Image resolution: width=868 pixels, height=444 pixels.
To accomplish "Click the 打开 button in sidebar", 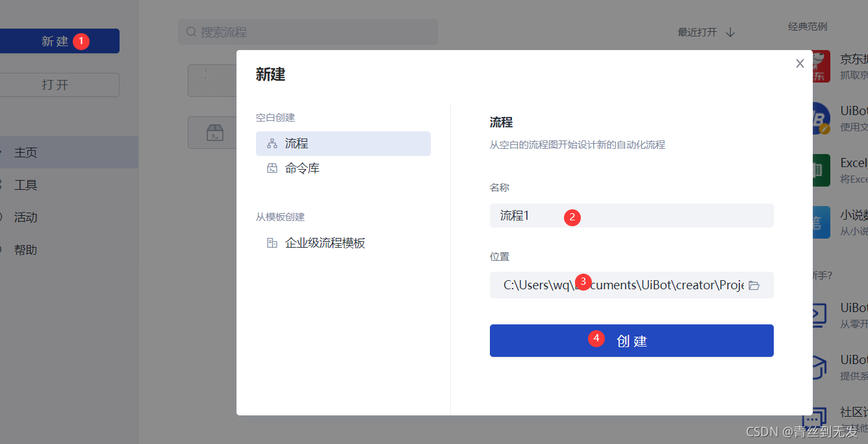I will coord(58,85).
